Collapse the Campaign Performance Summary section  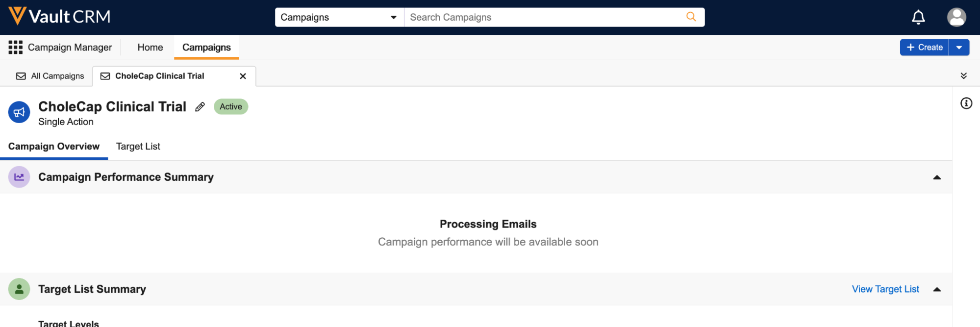pos(936,177)
